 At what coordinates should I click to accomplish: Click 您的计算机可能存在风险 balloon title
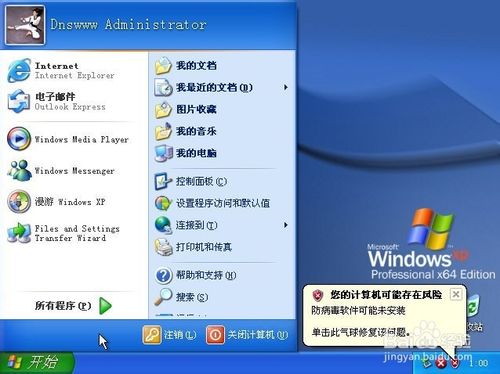pyautogui.click(x=386, y=295)
